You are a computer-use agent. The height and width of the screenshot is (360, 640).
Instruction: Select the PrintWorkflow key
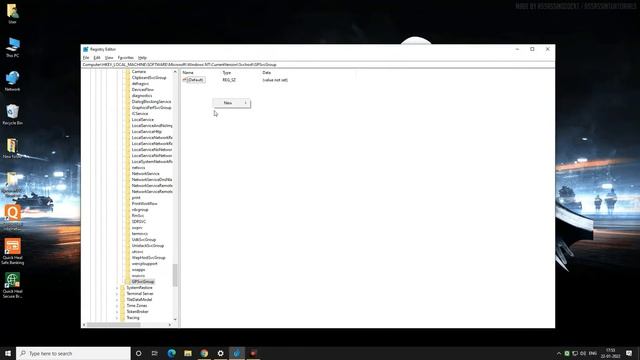(x=144, y=204)
